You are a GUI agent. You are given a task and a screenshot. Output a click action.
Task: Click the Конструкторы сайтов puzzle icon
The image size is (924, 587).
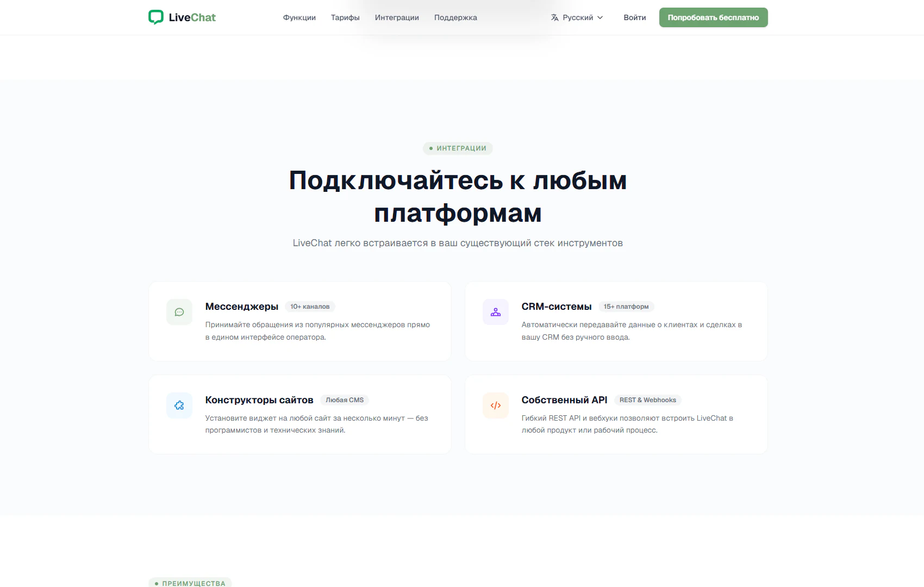(179, 405)
